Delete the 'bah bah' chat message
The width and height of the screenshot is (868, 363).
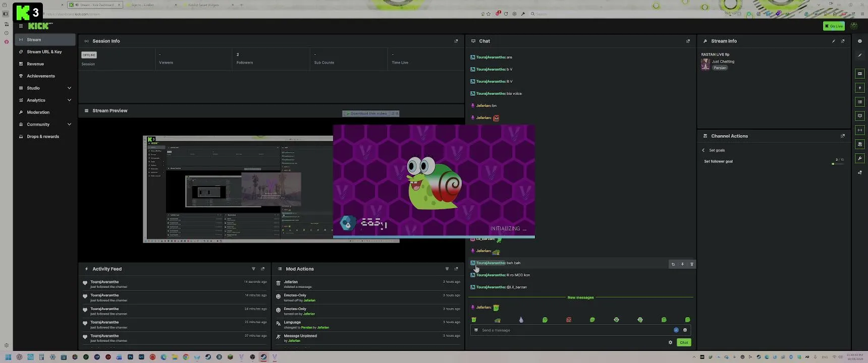(691, 264)
